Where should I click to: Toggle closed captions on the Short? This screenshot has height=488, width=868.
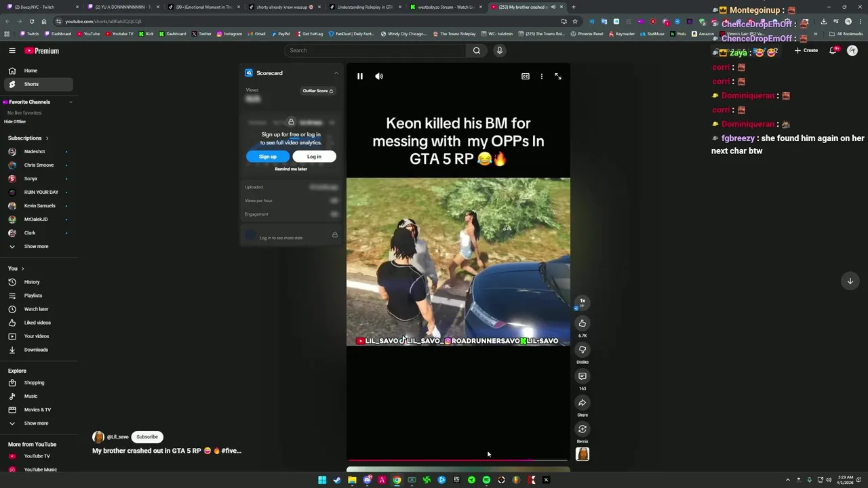(x=525, y=77)
